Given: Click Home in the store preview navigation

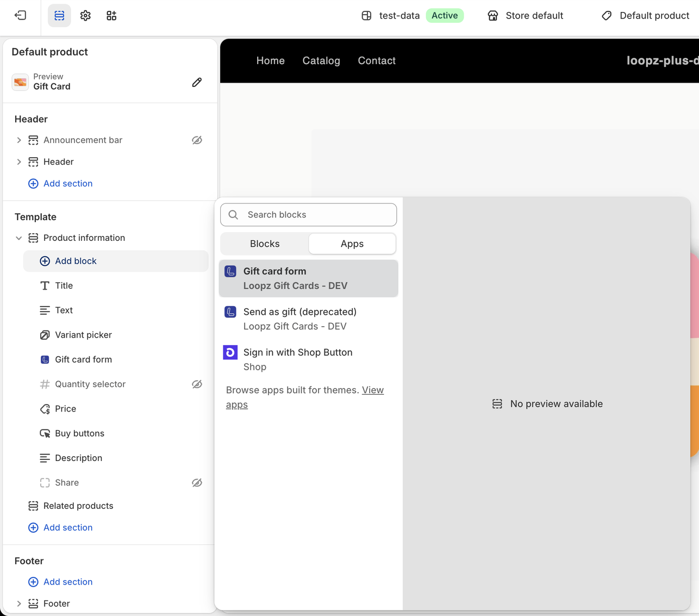Looking at the screenshot, I should [271, 61].
